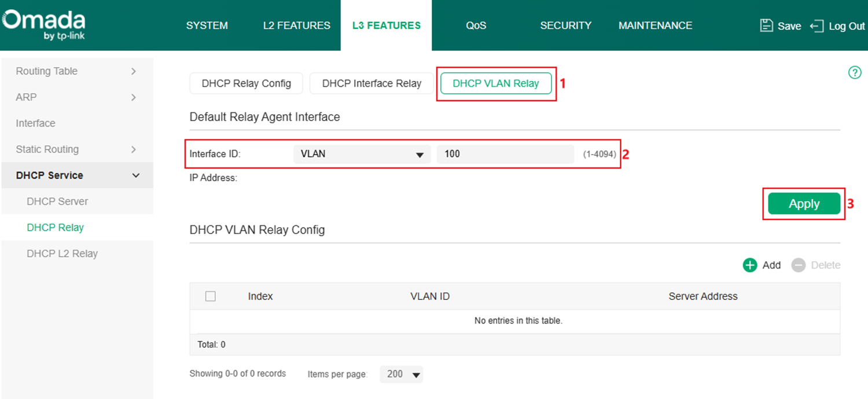The image size is (868, 399).
Task: Open DHCP Relay submenu item
Action: click(55, 228)
